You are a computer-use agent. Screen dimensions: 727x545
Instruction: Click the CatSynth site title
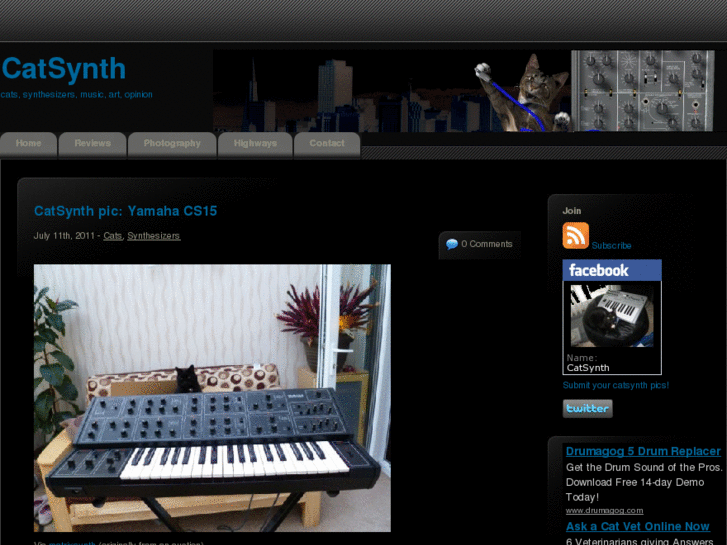coord(64,69)
